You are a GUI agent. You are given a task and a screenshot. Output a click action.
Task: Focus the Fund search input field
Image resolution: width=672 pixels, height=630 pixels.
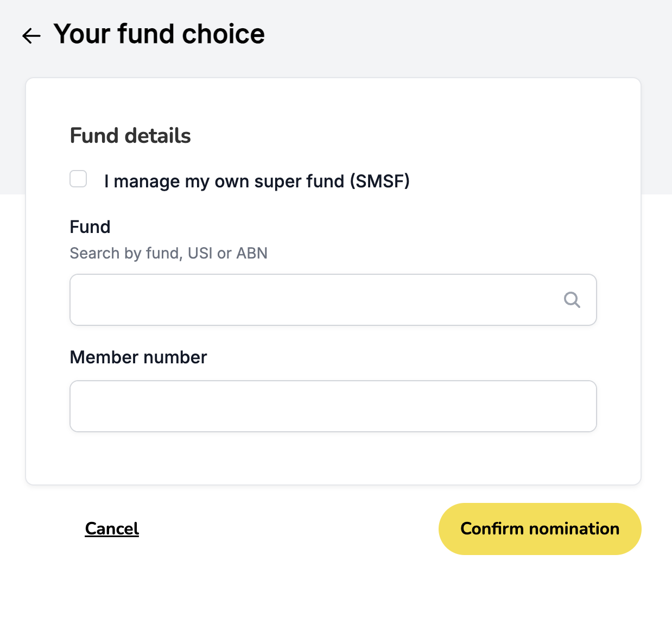tap(333, 300)
